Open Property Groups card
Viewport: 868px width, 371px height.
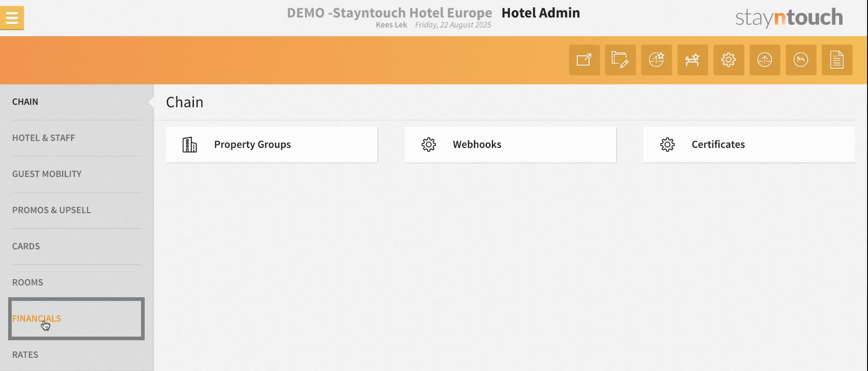coord(272,145)
